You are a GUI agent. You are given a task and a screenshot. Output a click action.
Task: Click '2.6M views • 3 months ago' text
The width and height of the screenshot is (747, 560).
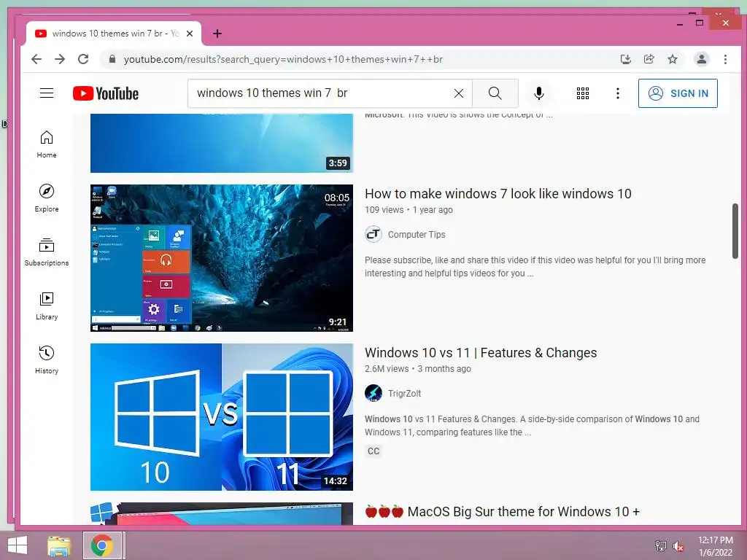[x=418, y=368]
